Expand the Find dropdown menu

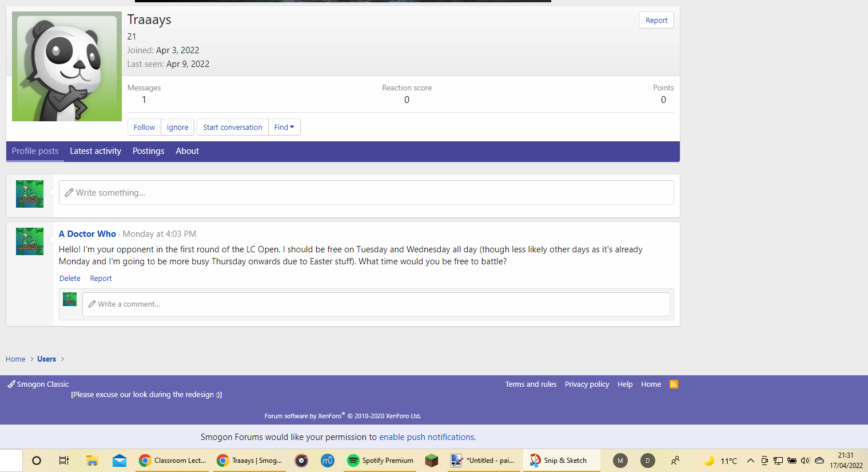284,127
